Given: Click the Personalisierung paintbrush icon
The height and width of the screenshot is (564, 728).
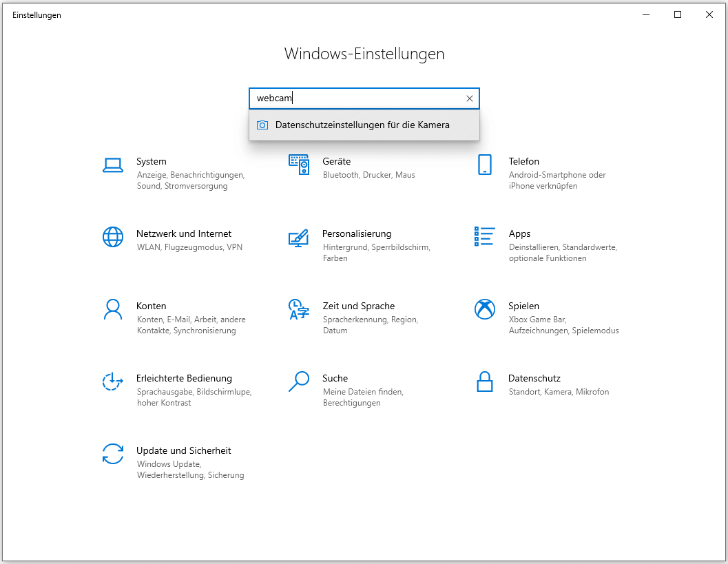Looking at the screenshot, I should pyautogui.click(x=298, y=238).
